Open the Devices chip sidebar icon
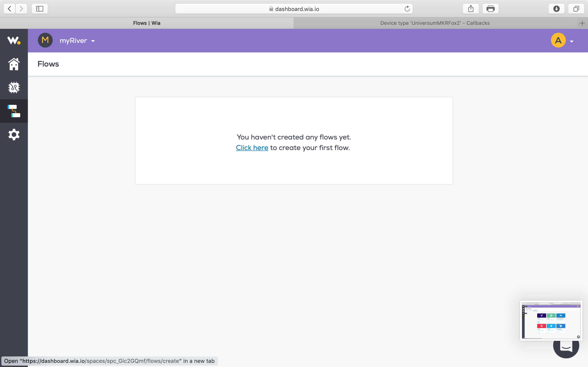 pyautogui.click(x=14, y=88)
